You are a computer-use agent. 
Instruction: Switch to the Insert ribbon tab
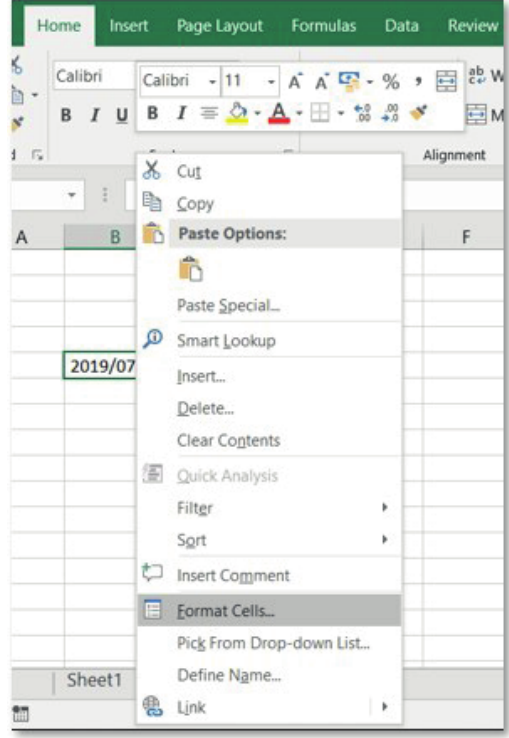[129, 25]
